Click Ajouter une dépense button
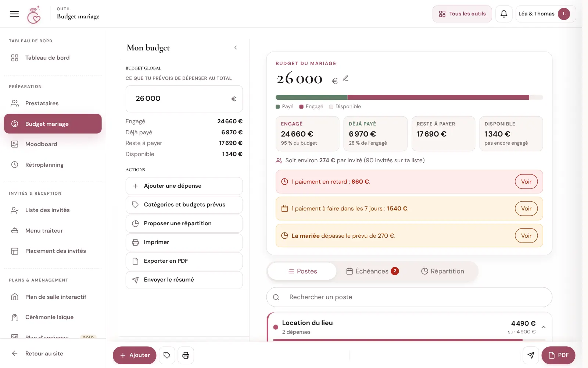Image resolution: width=588 pixels, height=368 pixels. (x=184, y=186)
